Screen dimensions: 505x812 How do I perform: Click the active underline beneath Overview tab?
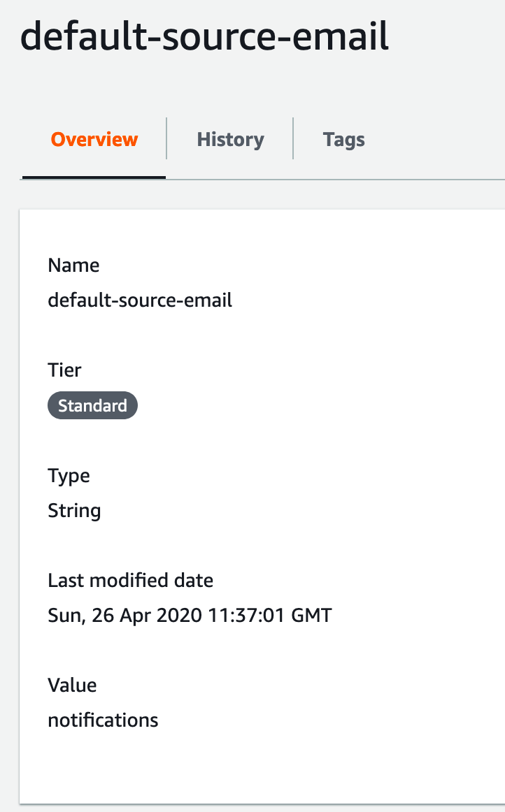coord(94,177)
